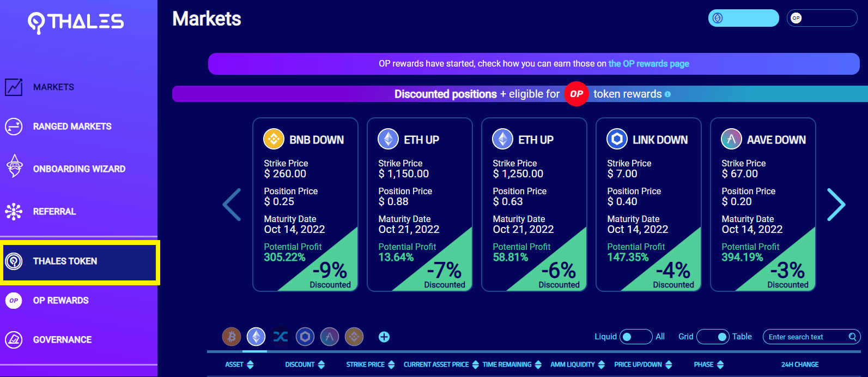Click the Referral network icon

pos(14,211)
